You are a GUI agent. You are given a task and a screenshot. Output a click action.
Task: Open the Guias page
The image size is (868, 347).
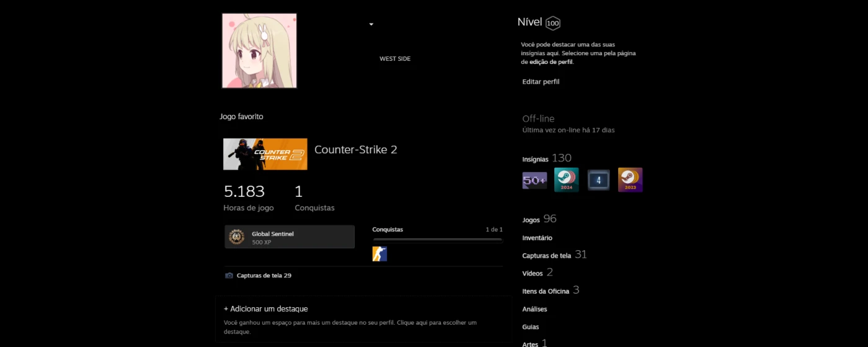click(x=531, y=327)
